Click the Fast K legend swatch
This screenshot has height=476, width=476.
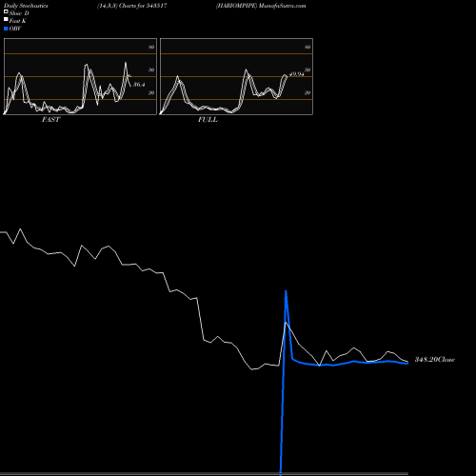pyautogui.click(x=6, y=19)
